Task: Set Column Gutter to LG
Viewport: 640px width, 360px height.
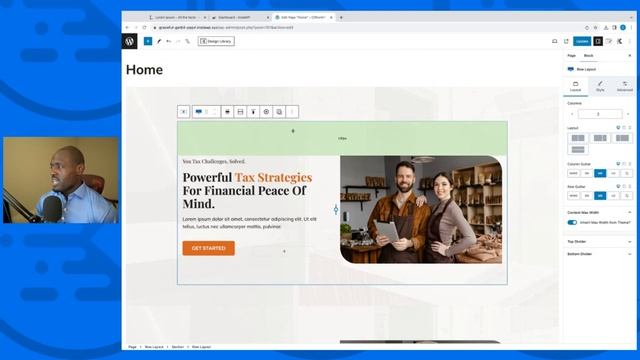Action: pyautogui.click(x=613, y=173)
